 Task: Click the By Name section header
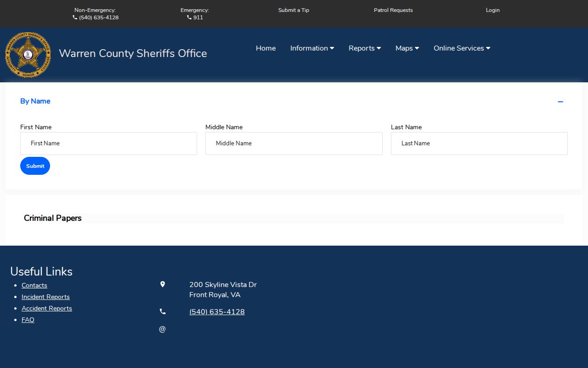tap(35, 101)
